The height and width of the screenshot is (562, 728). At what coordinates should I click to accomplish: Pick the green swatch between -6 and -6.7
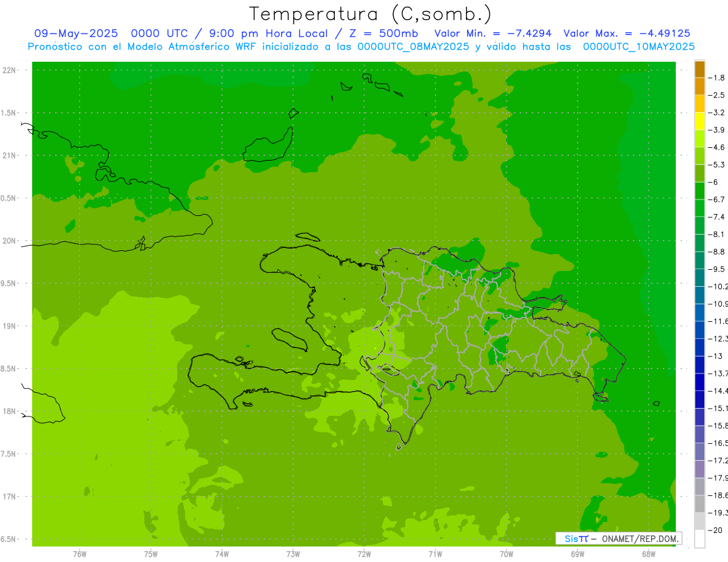pyautogui.click(x=699, y=191)
